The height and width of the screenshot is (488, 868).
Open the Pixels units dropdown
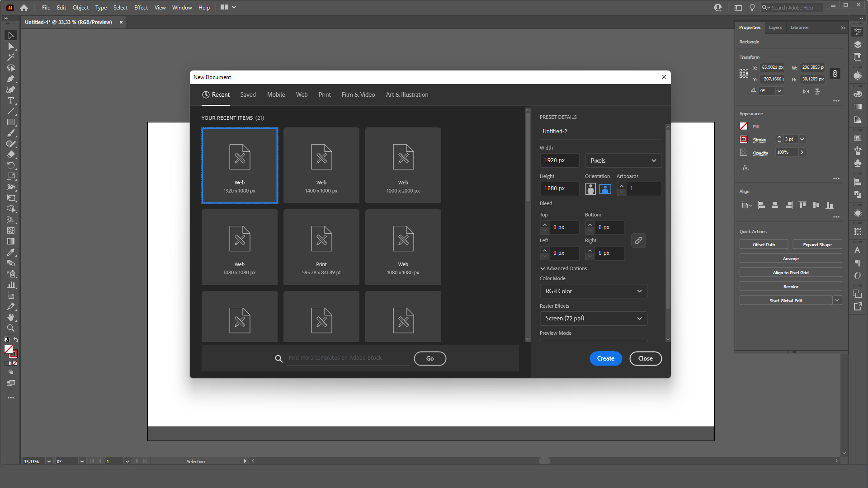coord(623,160)
